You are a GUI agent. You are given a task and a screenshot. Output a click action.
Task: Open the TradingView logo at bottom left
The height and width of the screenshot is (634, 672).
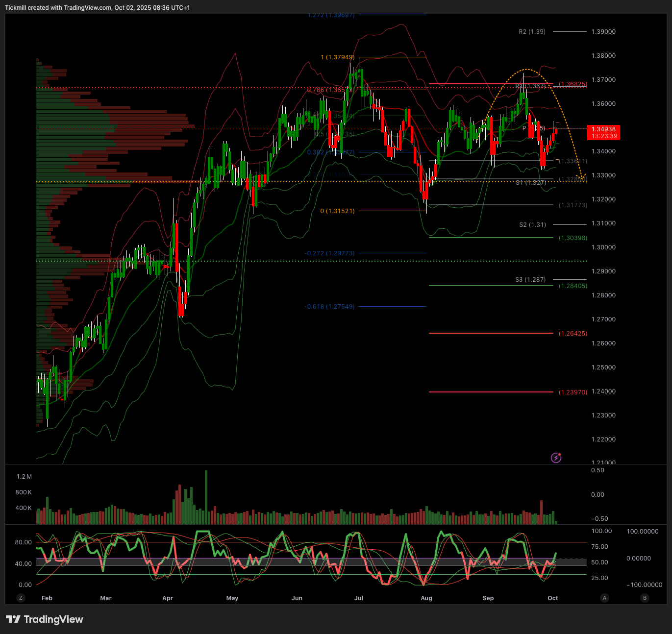click(45, 619)
